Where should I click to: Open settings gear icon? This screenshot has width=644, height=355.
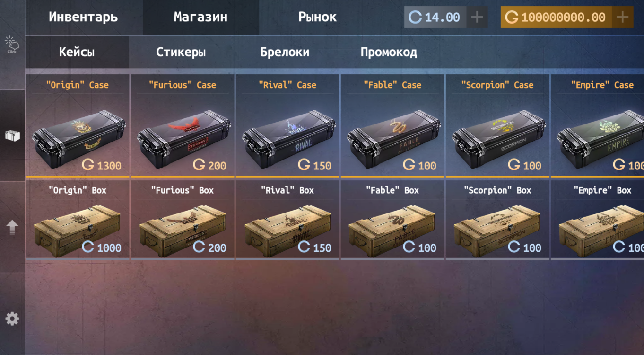[x=12, y=319]
